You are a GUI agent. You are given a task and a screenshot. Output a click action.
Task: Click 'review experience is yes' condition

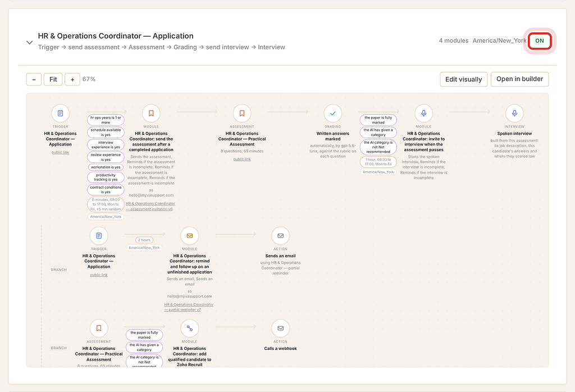106,157
